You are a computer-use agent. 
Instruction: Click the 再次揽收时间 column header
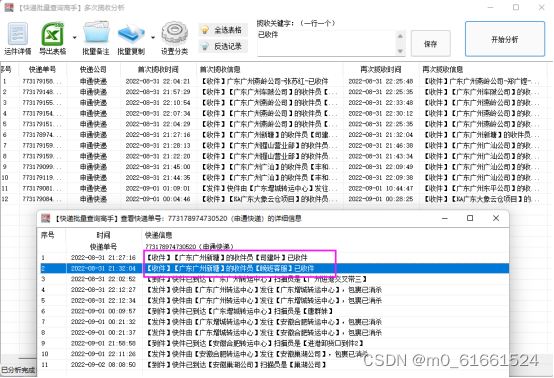pos(381,69)
